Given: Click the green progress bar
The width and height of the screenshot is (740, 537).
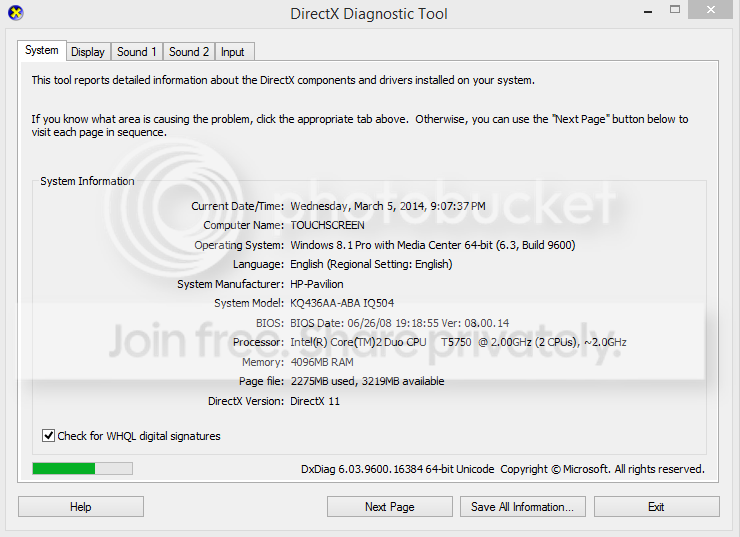Looking at the screenshot, I should point(82,468).
